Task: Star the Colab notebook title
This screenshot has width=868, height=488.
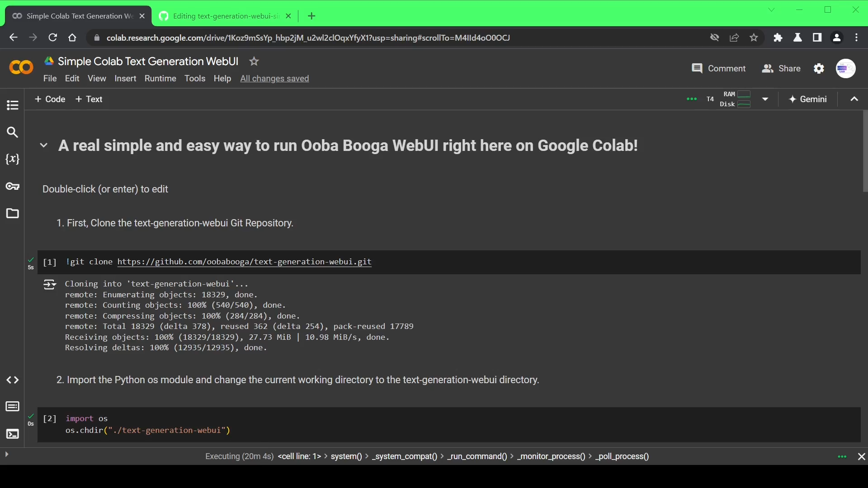Action: tap(254, 61)
